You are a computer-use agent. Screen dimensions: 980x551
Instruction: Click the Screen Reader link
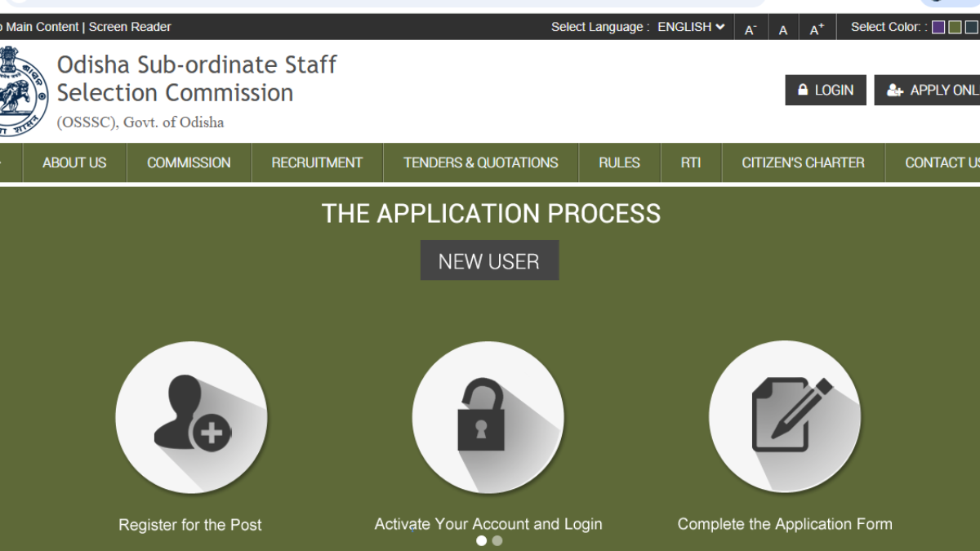(130, 27)
